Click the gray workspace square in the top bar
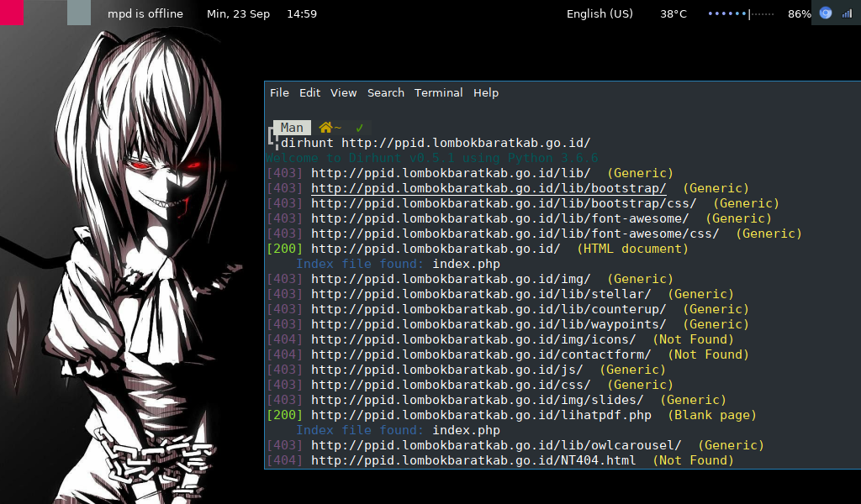 click(79, 13)
